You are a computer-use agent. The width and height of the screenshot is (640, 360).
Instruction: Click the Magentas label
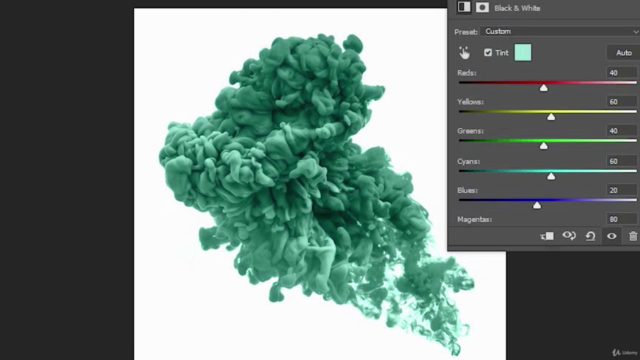pyautogui.click(x=474, y=219)
